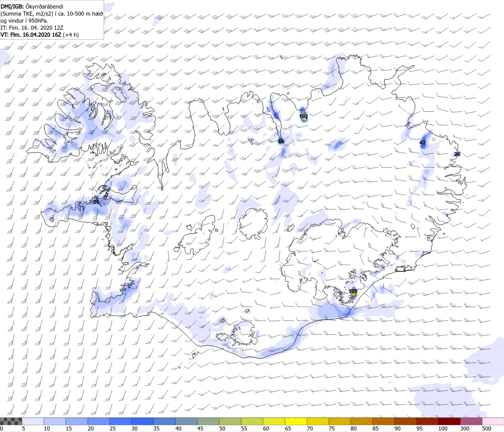Click the 90–95 rust red legend swatch

(405, 421)
